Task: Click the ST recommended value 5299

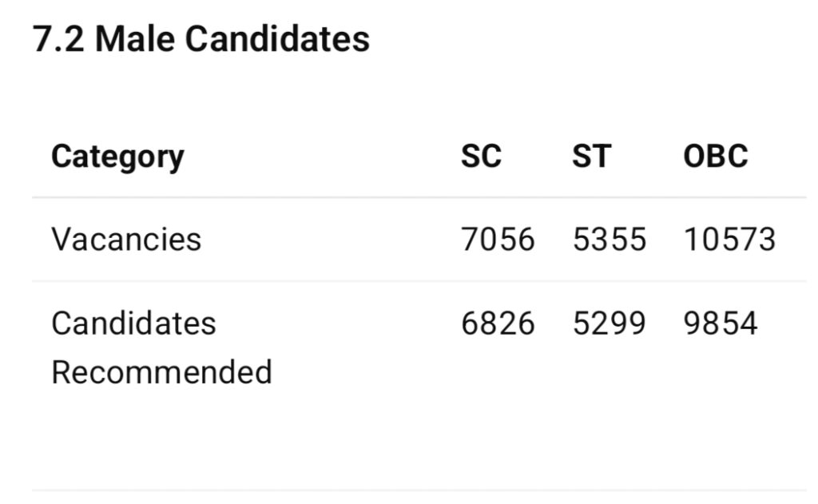Action: pyautogui.click(x=609, y=323)
